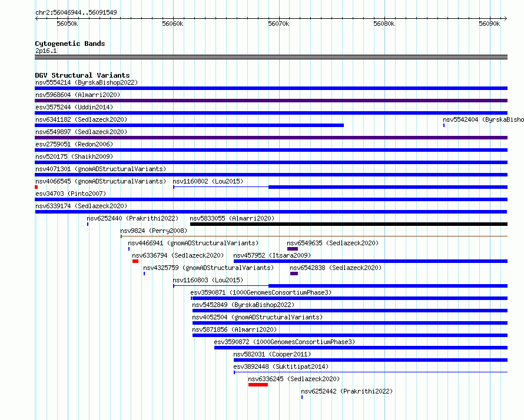Click the nsv5554214 (ByrskaBishop2022) label
This screenshot has height=420, width=524.
click(x=87, y=82)
